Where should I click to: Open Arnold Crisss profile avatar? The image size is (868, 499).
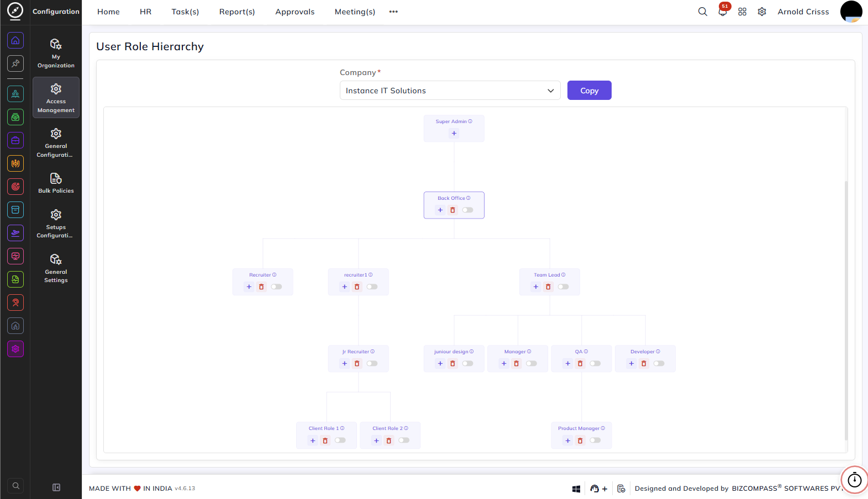pos(851,12)
